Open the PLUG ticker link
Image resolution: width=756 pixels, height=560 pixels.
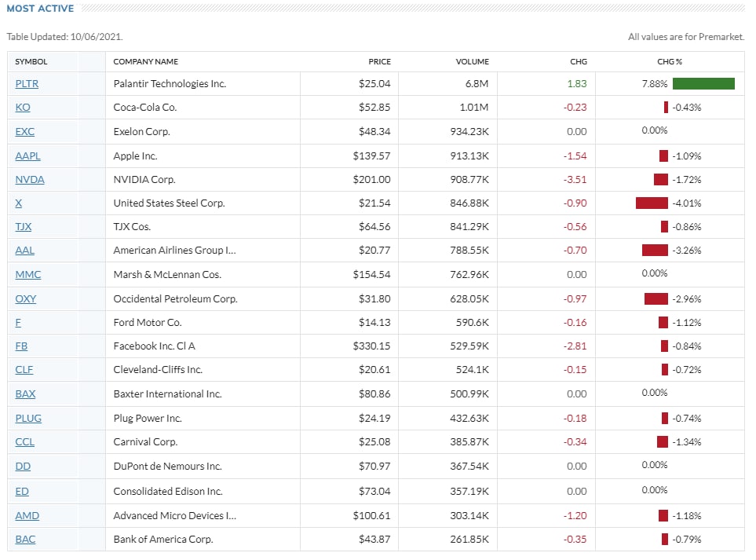pyautogui.click(x=28, y=419)
